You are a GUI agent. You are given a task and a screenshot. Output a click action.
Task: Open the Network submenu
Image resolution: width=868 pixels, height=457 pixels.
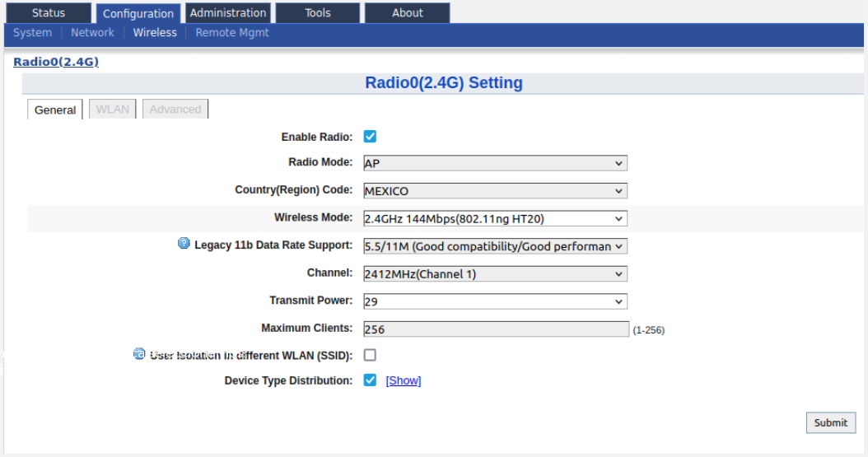point(92,33)
